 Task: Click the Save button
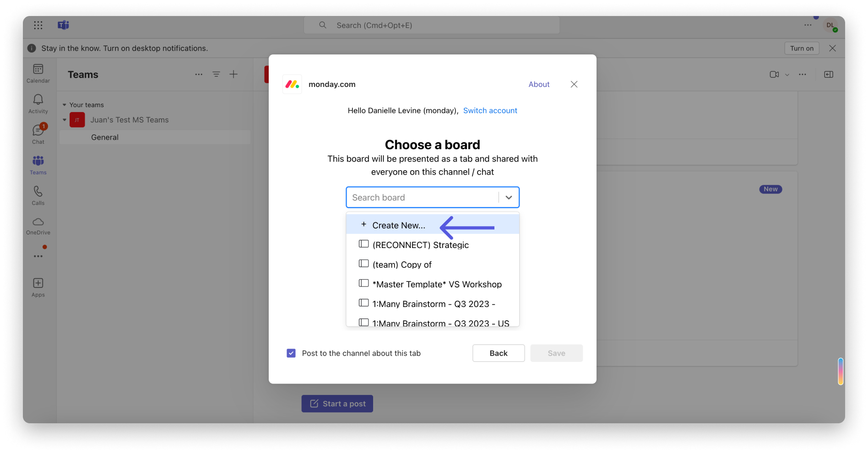[x=556, y=353]
